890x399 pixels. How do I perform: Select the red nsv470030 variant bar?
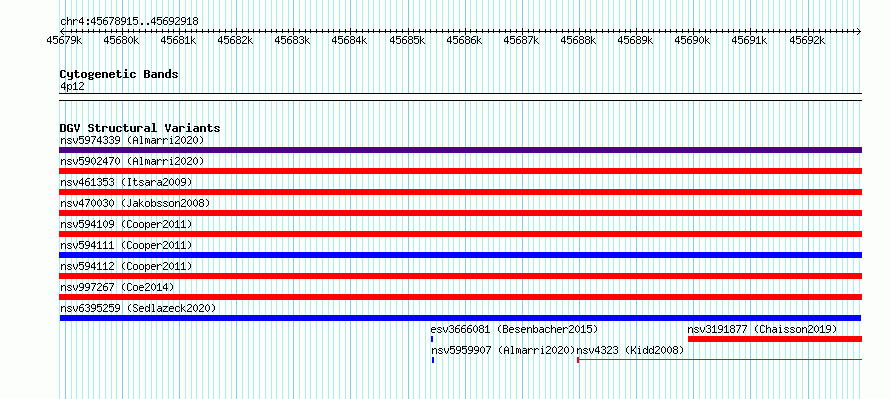[x=460, y=213]
